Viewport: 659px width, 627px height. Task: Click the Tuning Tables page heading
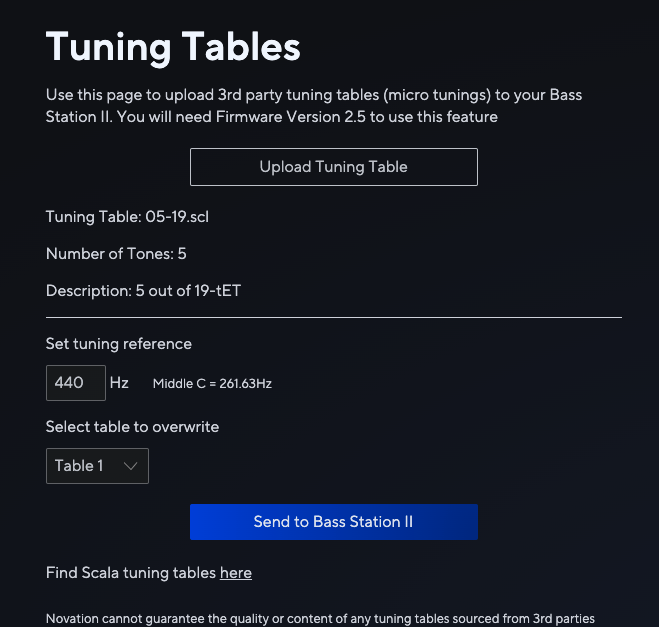[x=173, y=47]
